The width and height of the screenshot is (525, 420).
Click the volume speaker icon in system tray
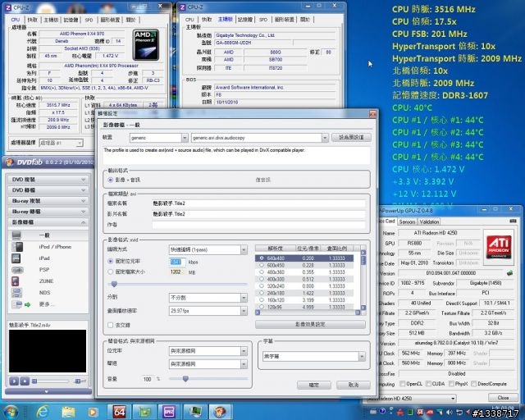click(x=450, y=412)
